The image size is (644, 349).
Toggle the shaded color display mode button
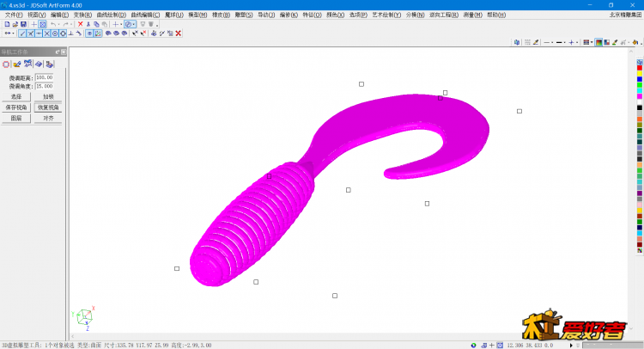pyautogui.click(x=598, y=42)
